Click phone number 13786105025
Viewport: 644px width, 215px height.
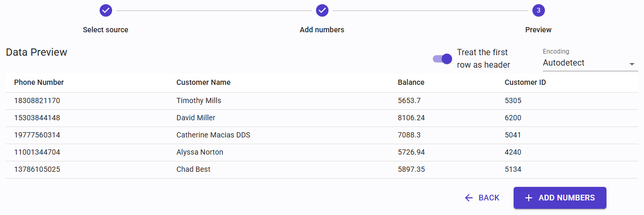click(x=37, y=170)
